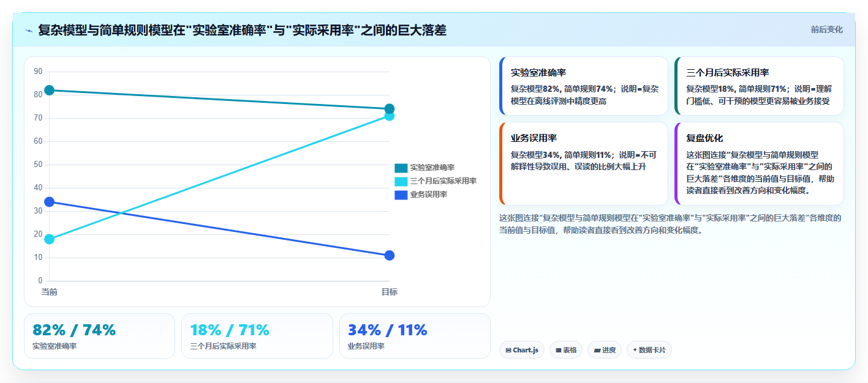Click the 90 y-axis tick label

(x=38, y=72)
